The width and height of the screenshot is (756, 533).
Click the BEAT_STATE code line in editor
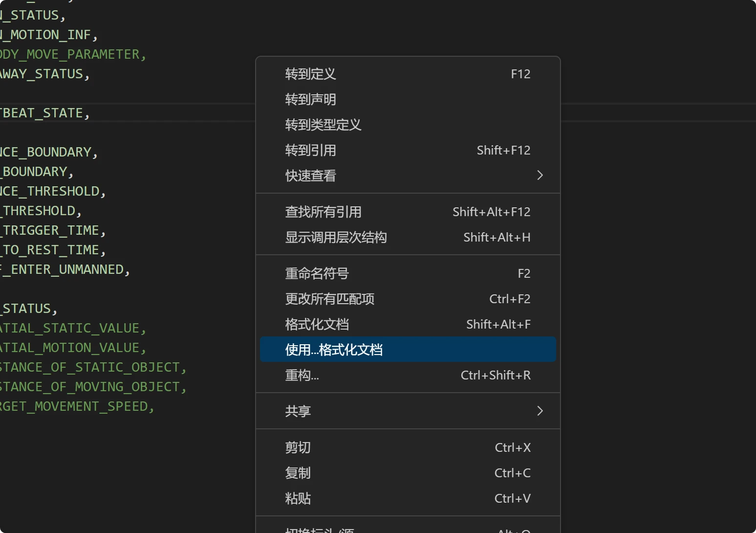pos(44,113)
